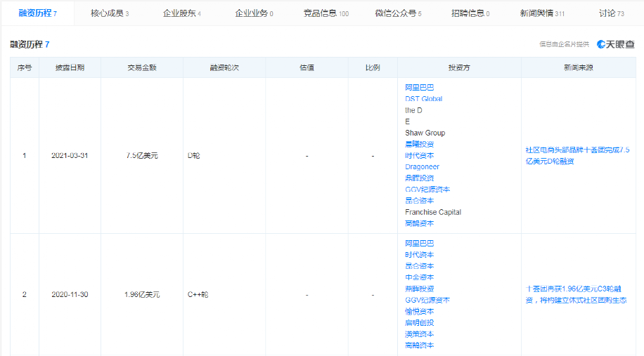Open 高鹄资本 in the D轮 row
Image resolution: width=644 pixels, height=356 pixels.
(419, 223)
